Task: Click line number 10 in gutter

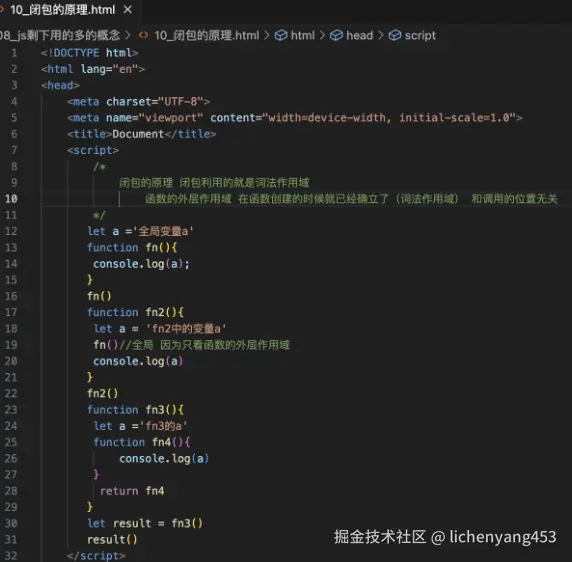Action: (x=11, y=199)
